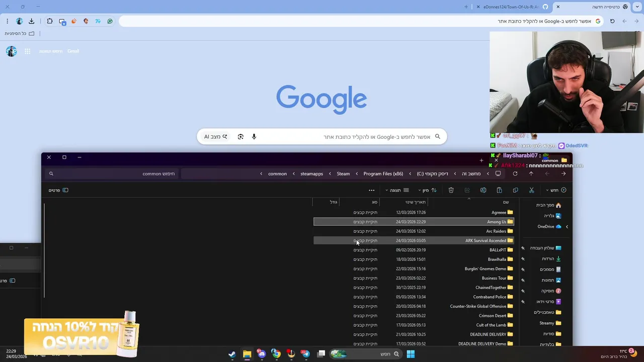Viewport: 644px width, 362px height.
Task: Select the Counter-Strike Global Offensive folder
Action: coord(414,306)
